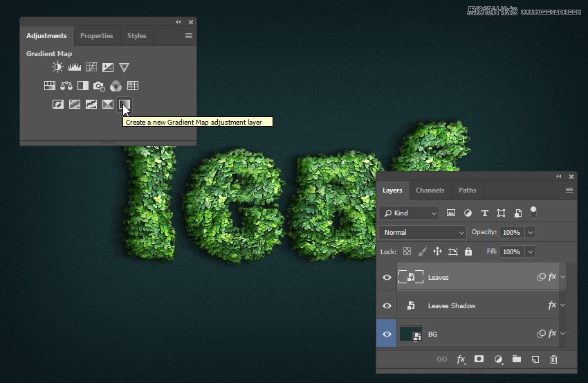The width and height of the screenshot is (588, 383).
Task: Collapse effects on the Leaves layer
Action: tap(562, 277)
